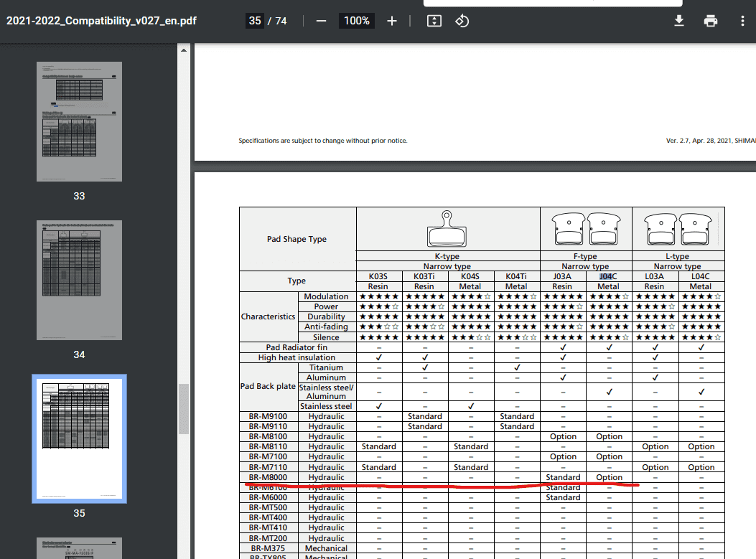756x559 pixels.
Task: Click the K04S column header
Action: [x=470, y=276]
